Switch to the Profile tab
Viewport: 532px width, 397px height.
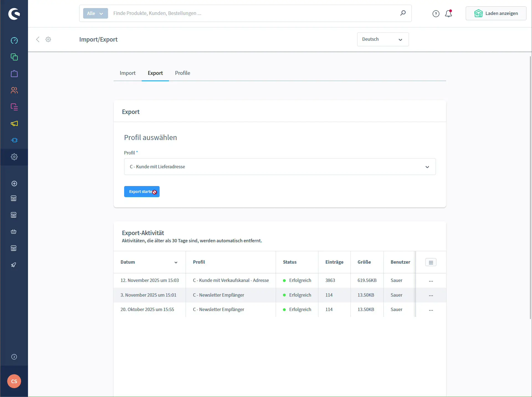[x=182, y=73]
